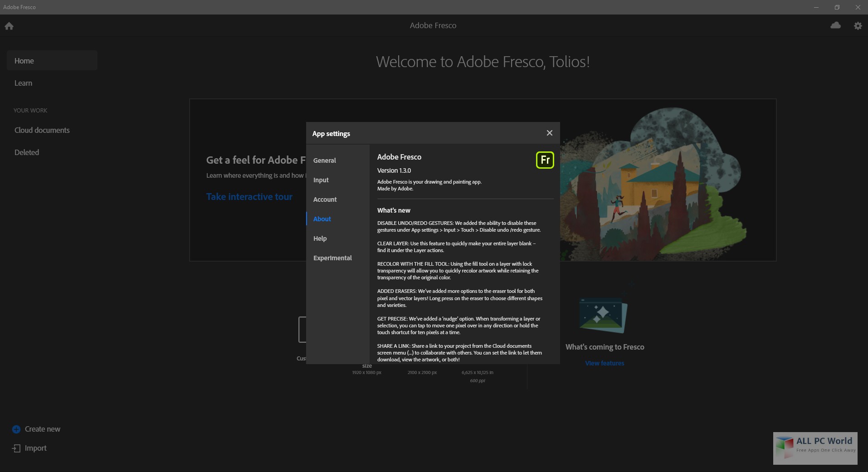868x472 pixels.
Task: Restore down the Adobe Fresco window
Action: point(837,7)
